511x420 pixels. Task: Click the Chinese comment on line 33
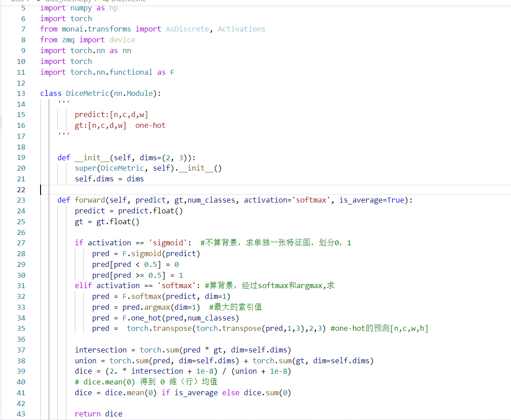tap(236, 307)
